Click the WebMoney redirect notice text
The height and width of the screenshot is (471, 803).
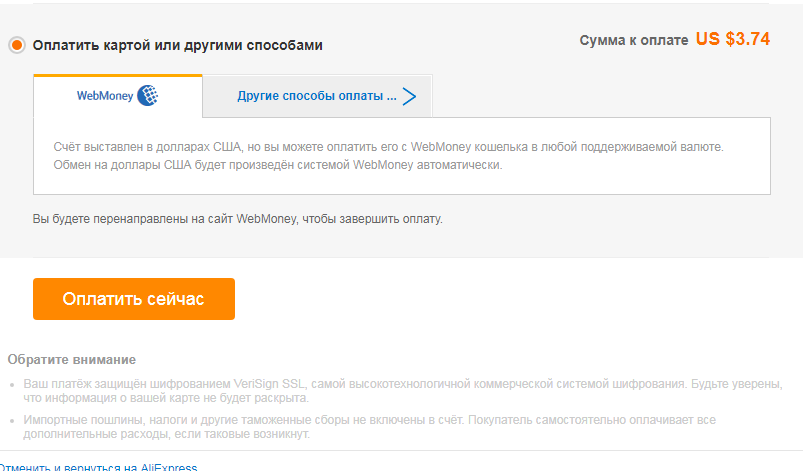pos(238,219)
